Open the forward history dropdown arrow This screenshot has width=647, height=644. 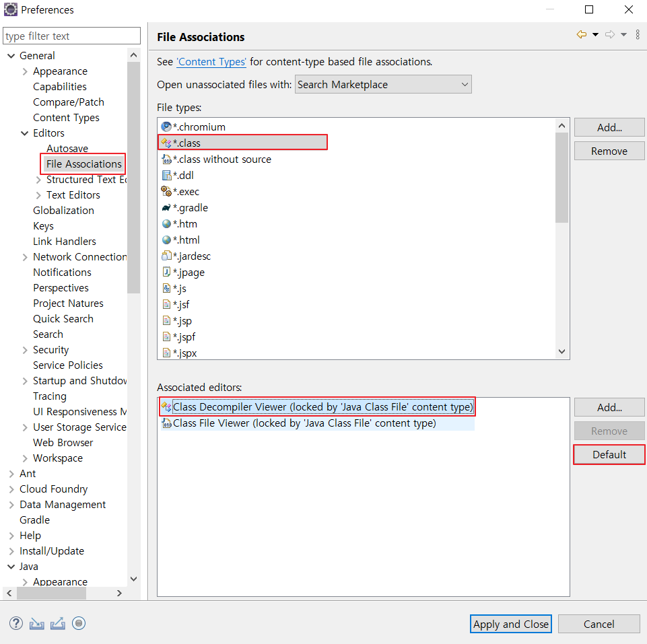(624, 34)
